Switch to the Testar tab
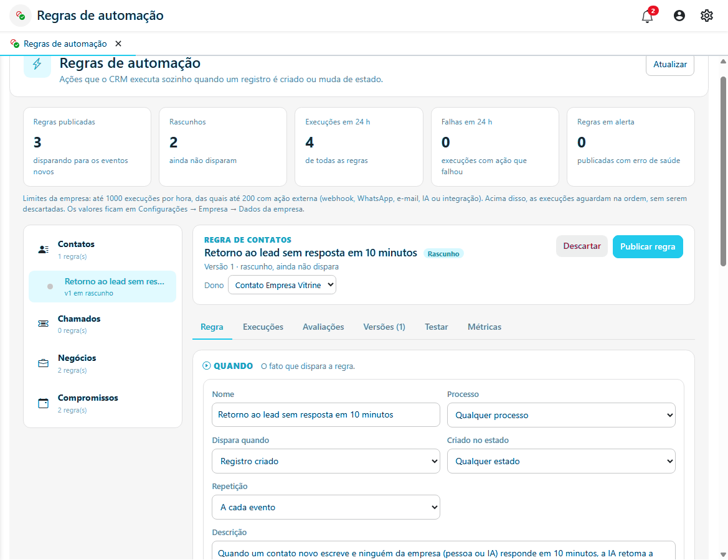Viewport: 728px width, 560px height. tap(436, 327)
